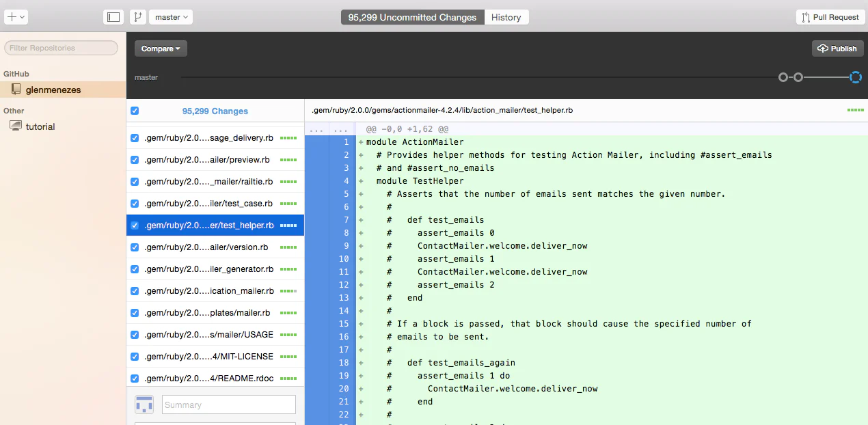Screen dimensions: 868x425
Task: Click the Filter Repositories search field
Action: tap(62, 48)
